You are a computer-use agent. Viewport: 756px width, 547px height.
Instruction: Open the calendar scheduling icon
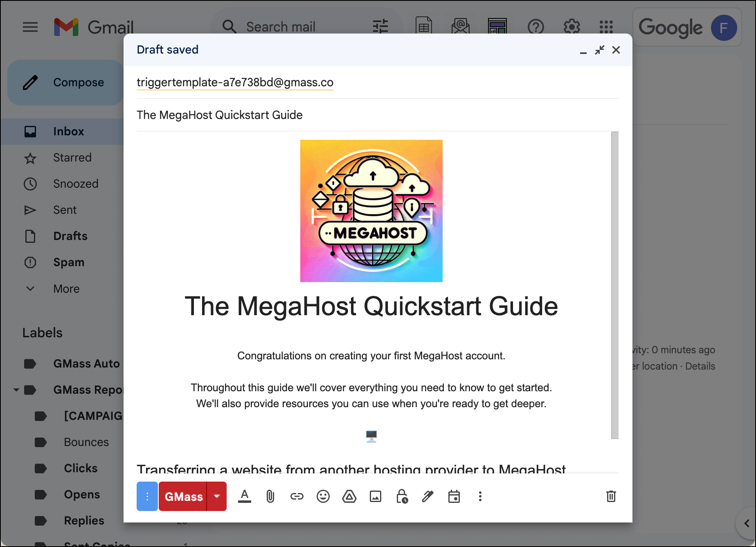pos(454,496)
